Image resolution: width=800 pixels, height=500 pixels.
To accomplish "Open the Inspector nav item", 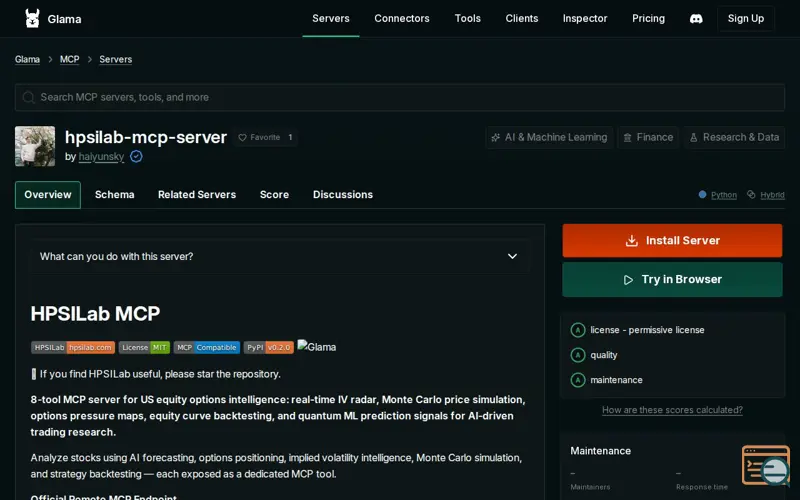I will click(x=585, y=19).
